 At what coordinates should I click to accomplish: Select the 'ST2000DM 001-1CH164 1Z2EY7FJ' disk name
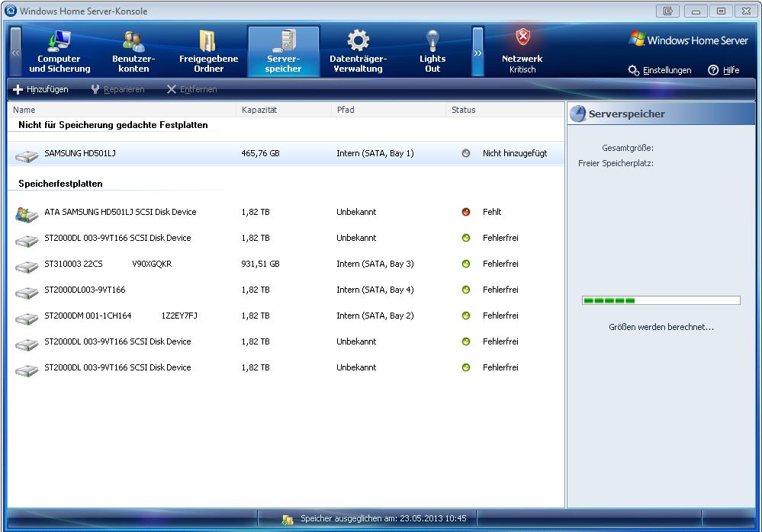coord(121,316)
